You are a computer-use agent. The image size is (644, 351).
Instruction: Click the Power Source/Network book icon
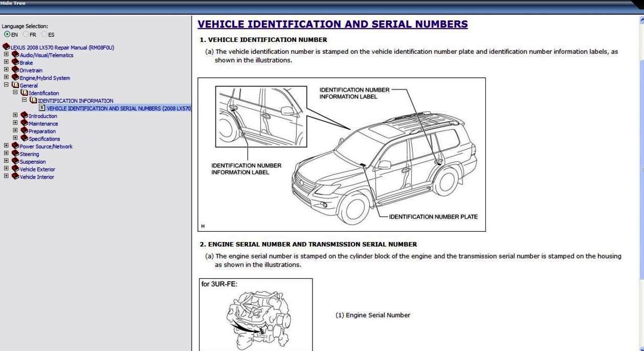[x=15, y=146]
